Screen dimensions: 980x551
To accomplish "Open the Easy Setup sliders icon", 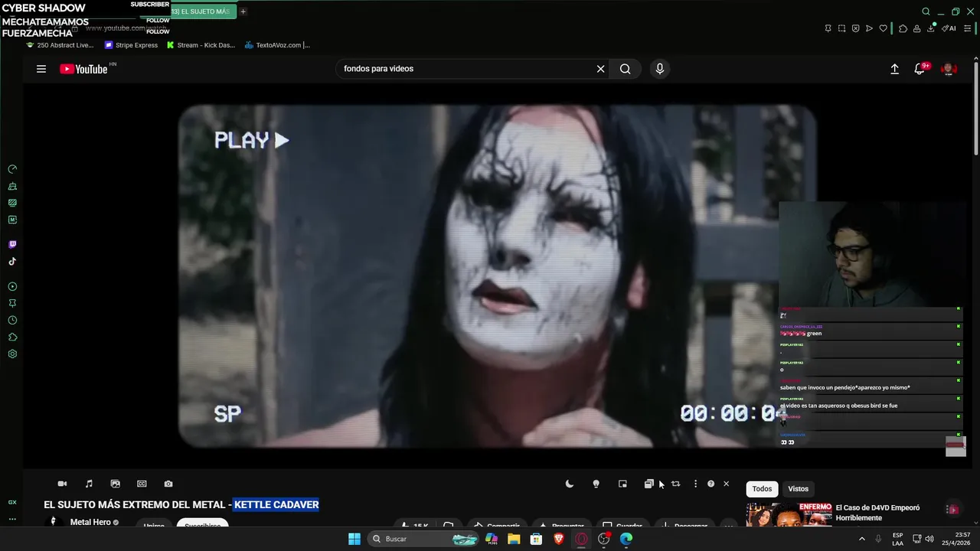I will click(969, 28).
